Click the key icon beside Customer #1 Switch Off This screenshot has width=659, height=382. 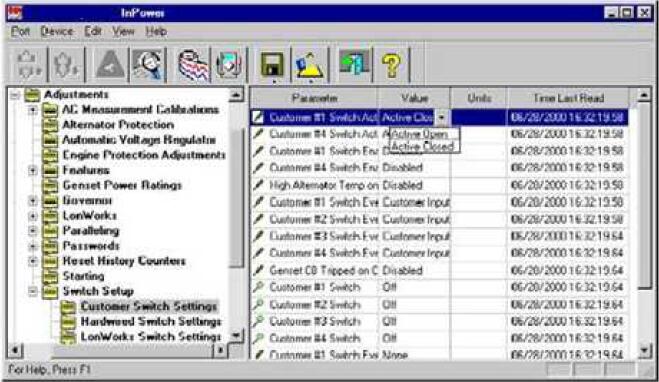pyautogui.click(x=259, y=287)
